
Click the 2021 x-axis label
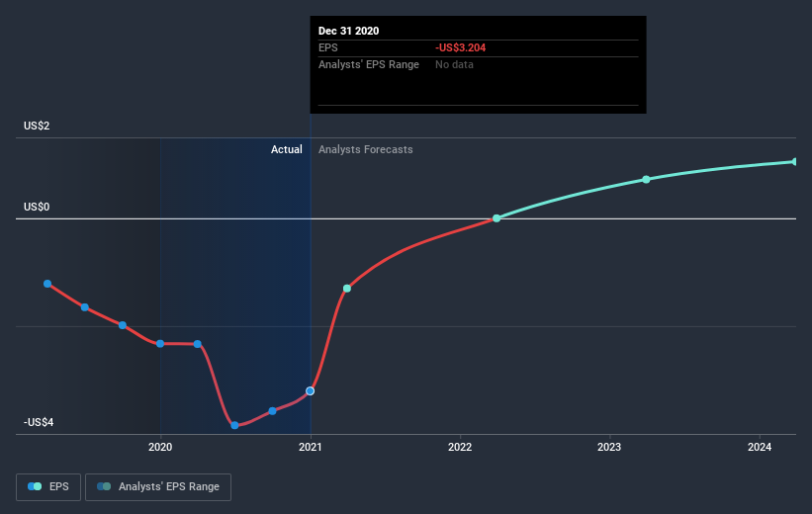[x=311, y=447]
